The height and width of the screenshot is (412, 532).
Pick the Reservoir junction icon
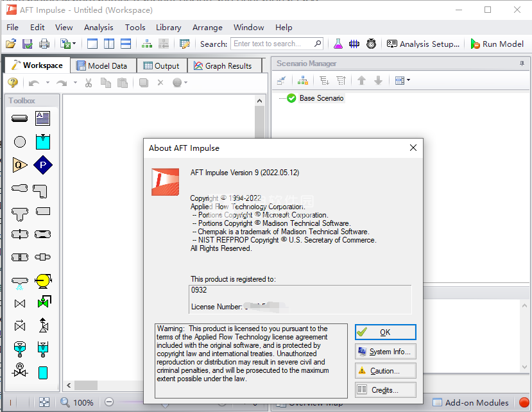[43, 142]
